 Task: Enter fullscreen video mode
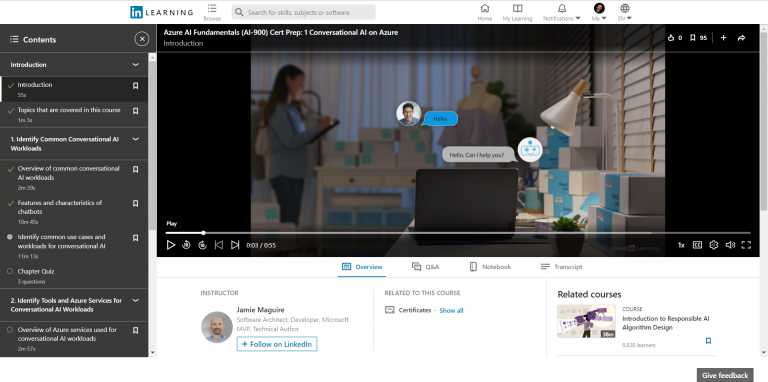pos(746,245)
